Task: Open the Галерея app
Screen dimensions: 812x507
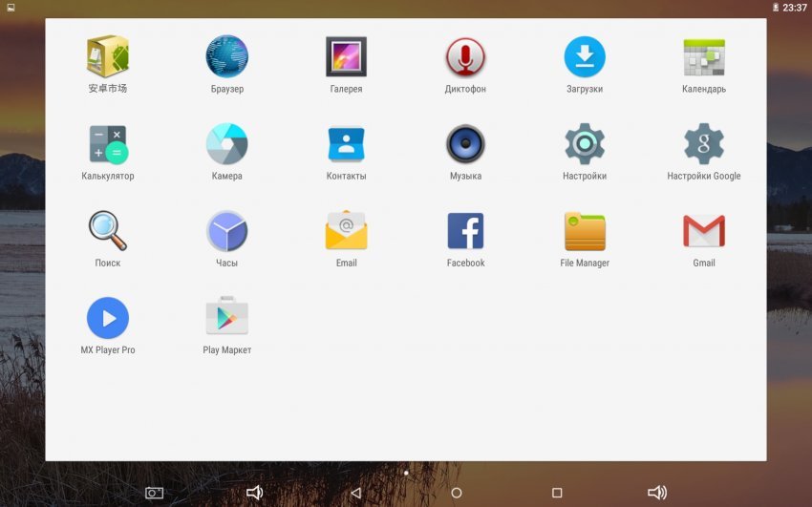Action: (346, 56)
